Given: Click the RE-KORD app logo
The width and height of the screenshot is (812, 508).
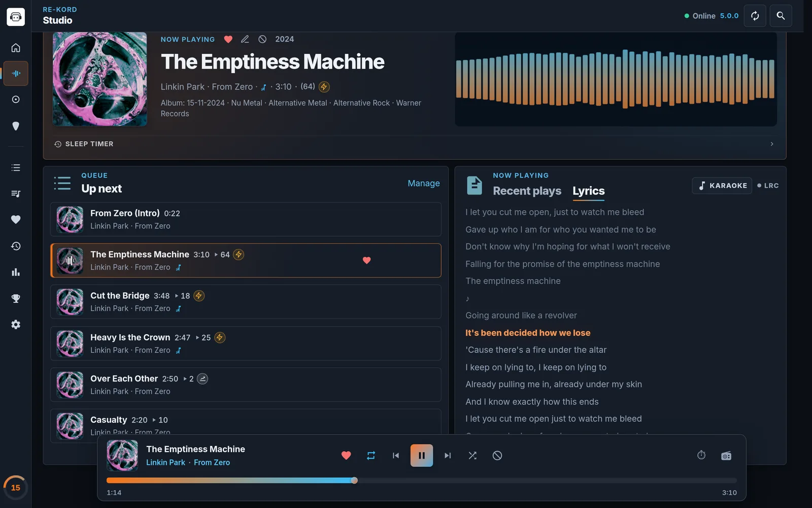Looking at the screenshot, I should [x=16, y=17].
